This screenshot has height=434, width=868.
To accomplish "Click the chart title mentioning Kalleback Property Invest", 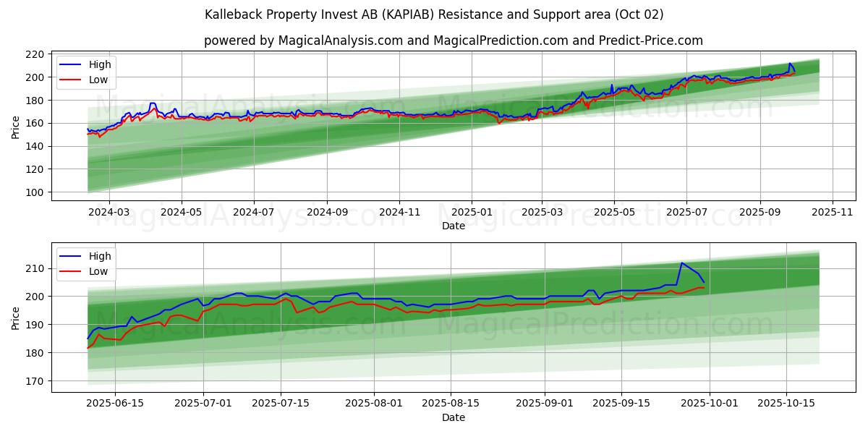I will [x=434, y=14].
